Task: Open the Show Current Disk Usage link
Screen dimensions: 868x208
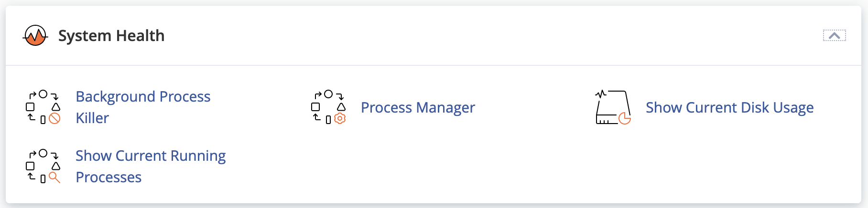Action: click(x=729, y=108)
